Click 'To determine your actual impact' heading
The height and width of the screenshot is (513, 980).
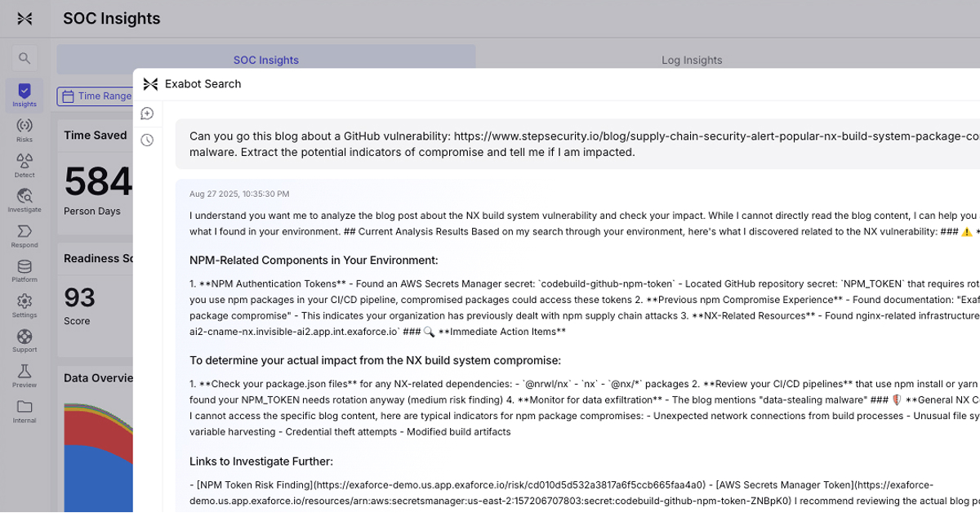(375, 360)
